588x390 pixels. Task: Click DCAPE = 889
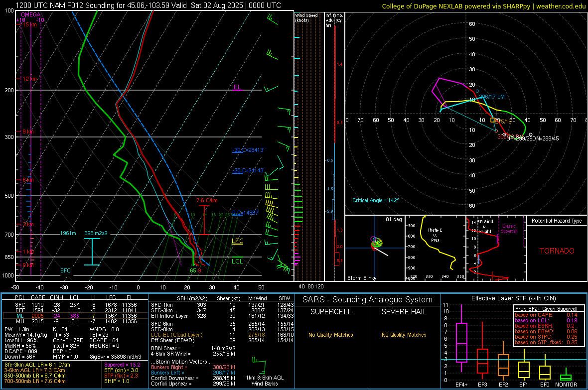[x=20, y=351]
